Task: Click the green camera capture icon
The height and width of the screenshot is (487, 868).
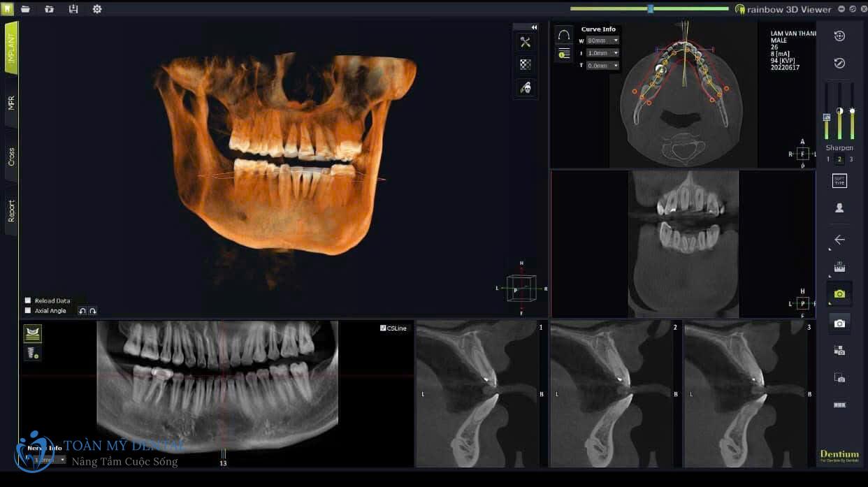Action: (839, 293)
